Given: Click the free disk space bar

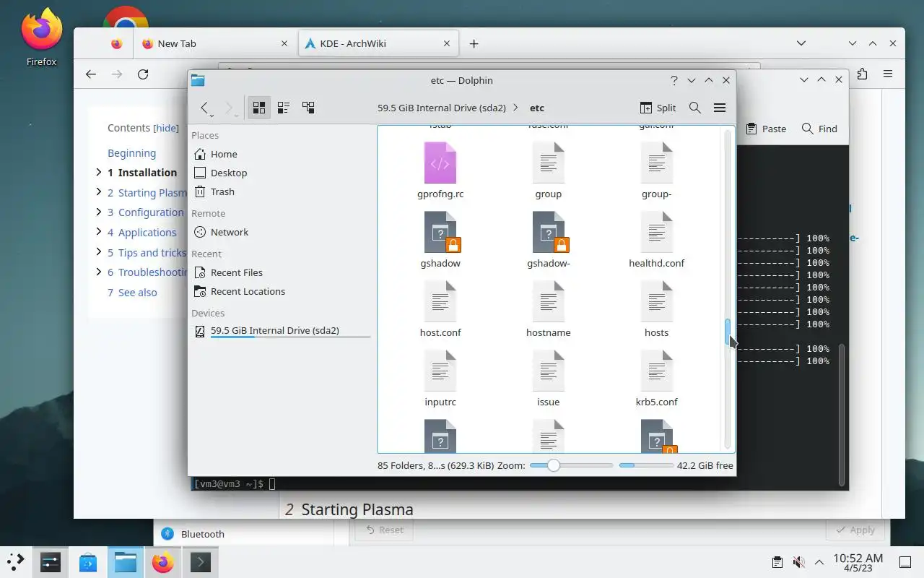Looking at the screenshot, I should (x=646, y=465).
